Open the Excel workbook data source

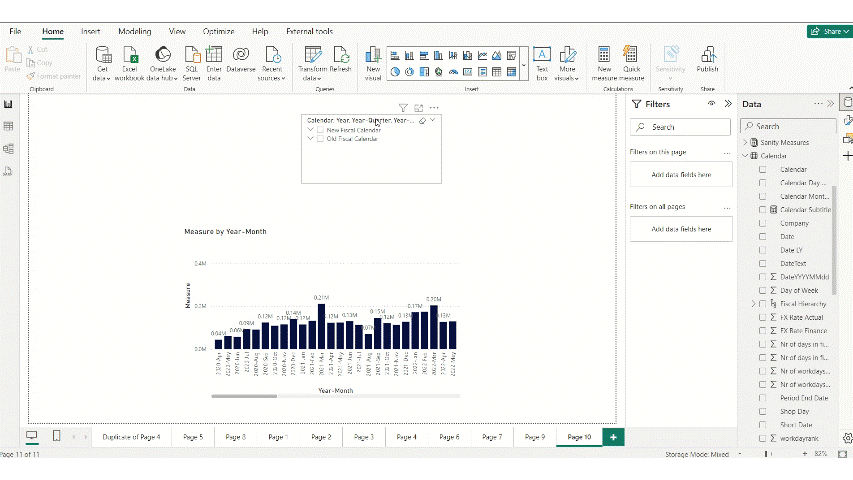[130, 56]
